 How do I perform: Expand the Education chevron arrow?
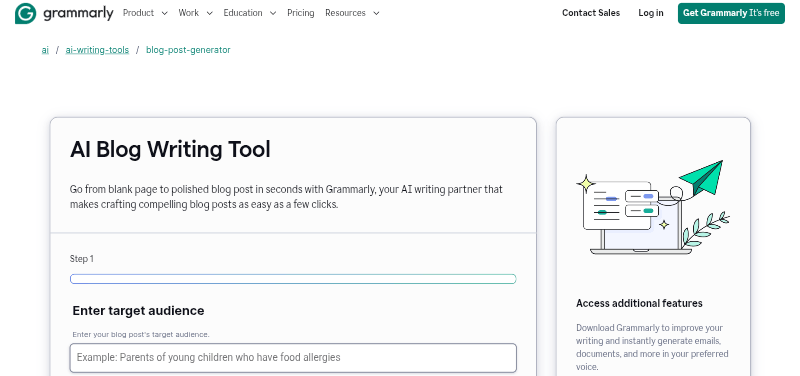click(273, 14)
